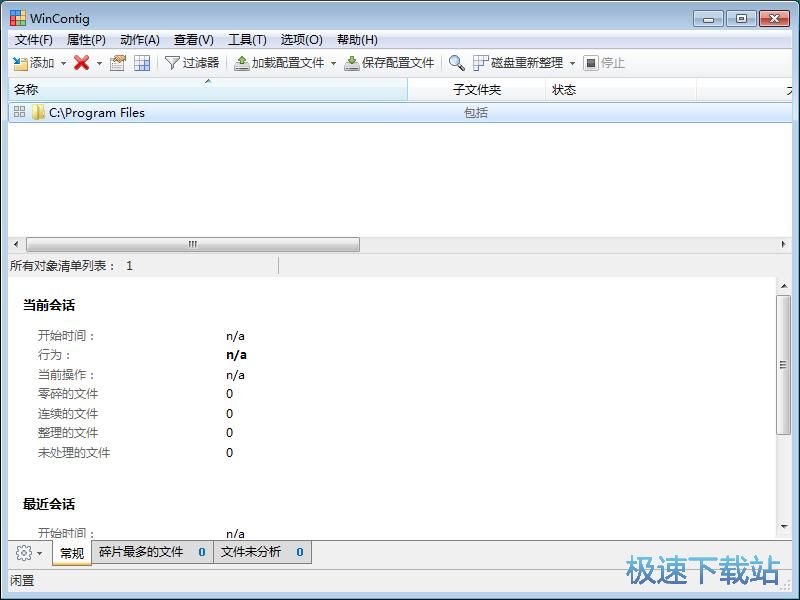Sort by 名称 column header
Viewport: 800px width, 600px height.
pyautogui.click(x=208, y=90)
